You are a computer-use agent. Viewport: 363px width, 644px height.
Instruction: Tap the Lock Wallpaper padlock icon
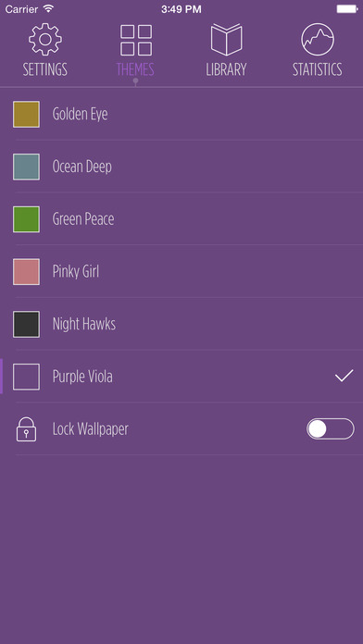26,429
